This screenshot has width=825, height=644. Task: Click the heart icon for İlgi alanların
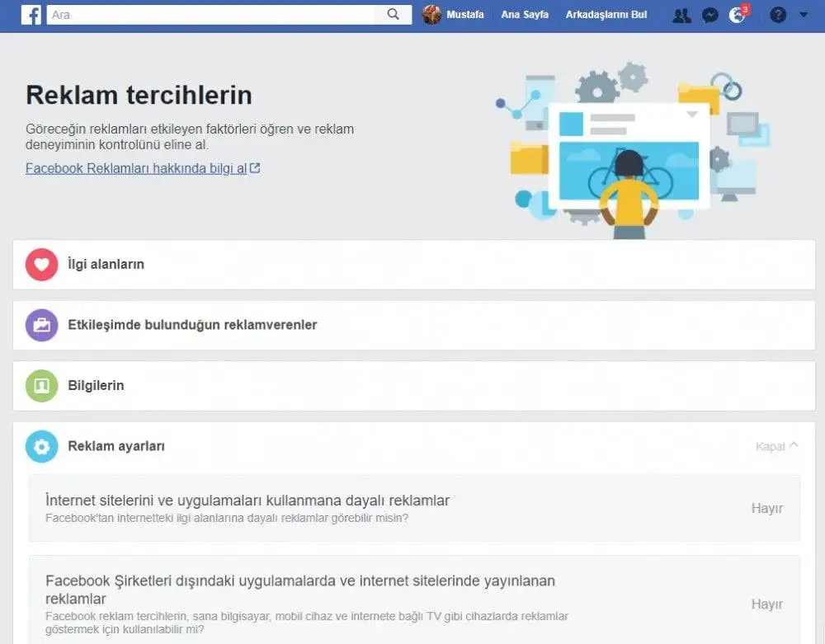[41, 265]
